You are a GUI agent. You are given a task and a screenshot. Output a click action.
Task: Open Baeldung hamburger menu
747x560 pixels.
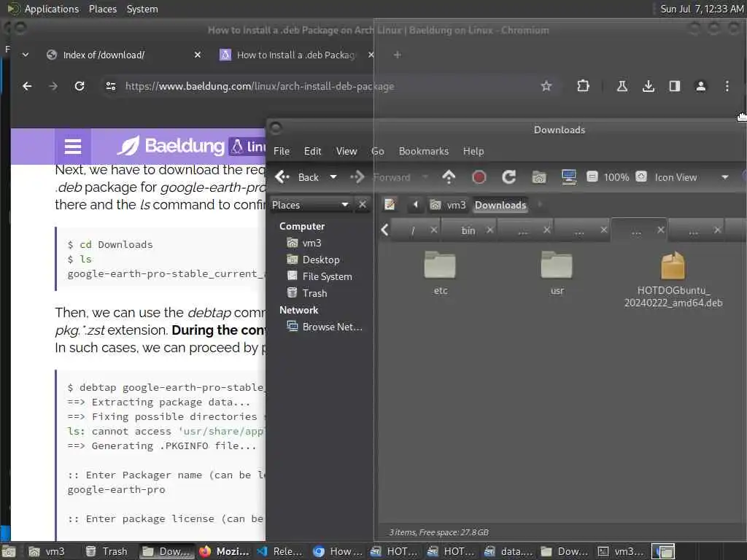point(73,146)
